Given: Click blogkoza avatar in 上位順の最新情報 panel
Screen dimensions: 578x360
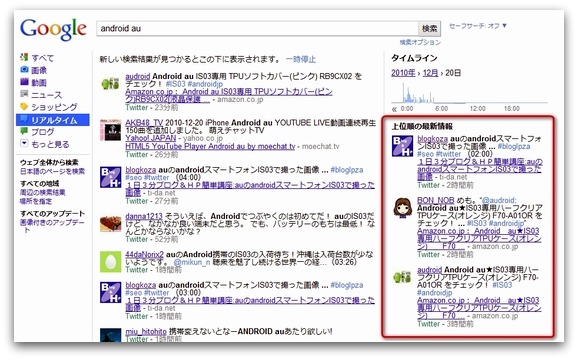Looking at the screenshot, I should tap(402, 146).
